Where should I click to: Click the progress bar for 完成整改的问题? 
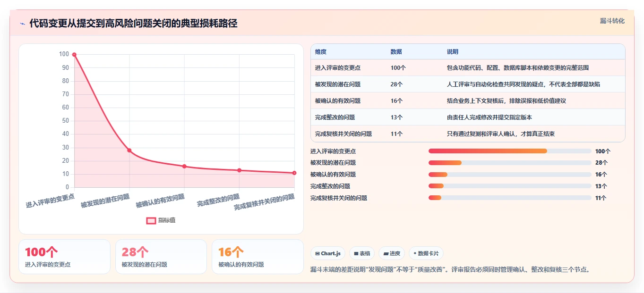510,186
